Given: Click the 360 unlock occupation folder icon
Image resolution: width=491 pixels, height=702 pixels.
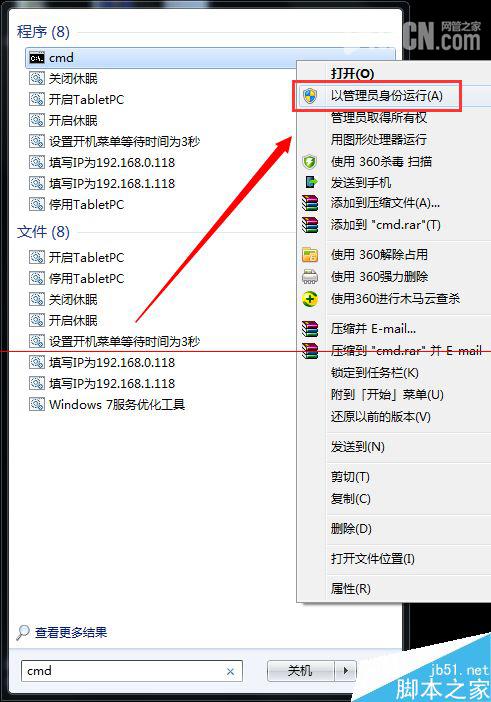Looking at the screenshot, I should 310,255.
